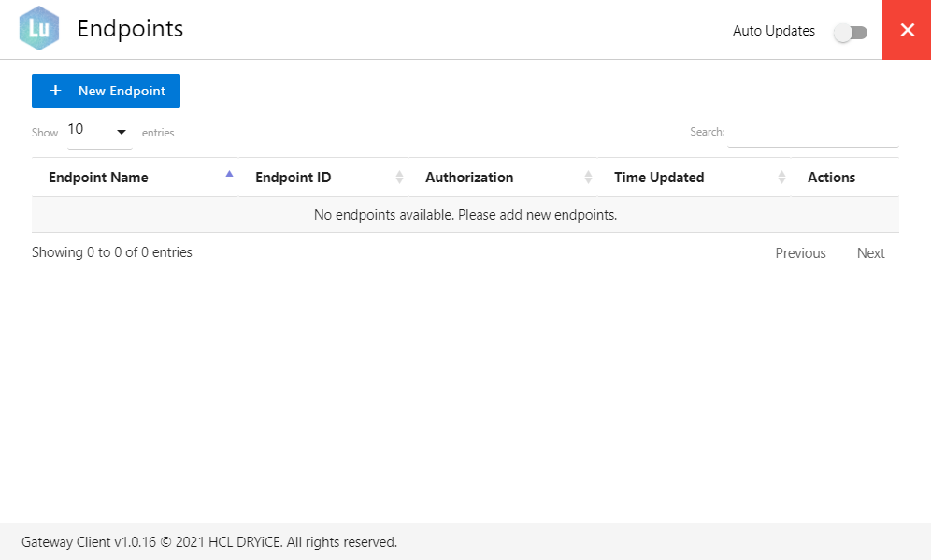Click the Time Updated column header
Image resolution: width=931 pixels, height=560 pixels.
coord(659,177)
